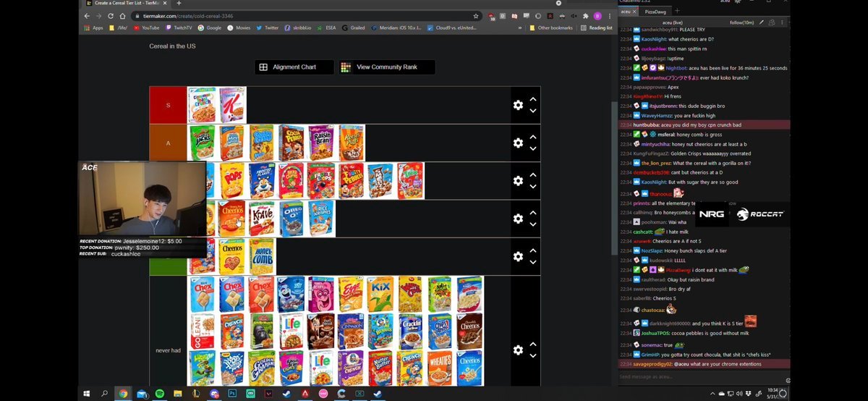Pick the Rice Krispies cereal box
Screen dimensions: 868x401
click(x=320, y=219)
